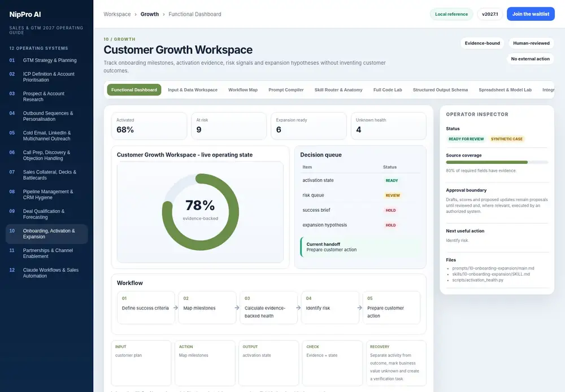565x392 pixels.
Task: Select Onboarding, Activation & Expansion item
Action: [x=46, y=234]
